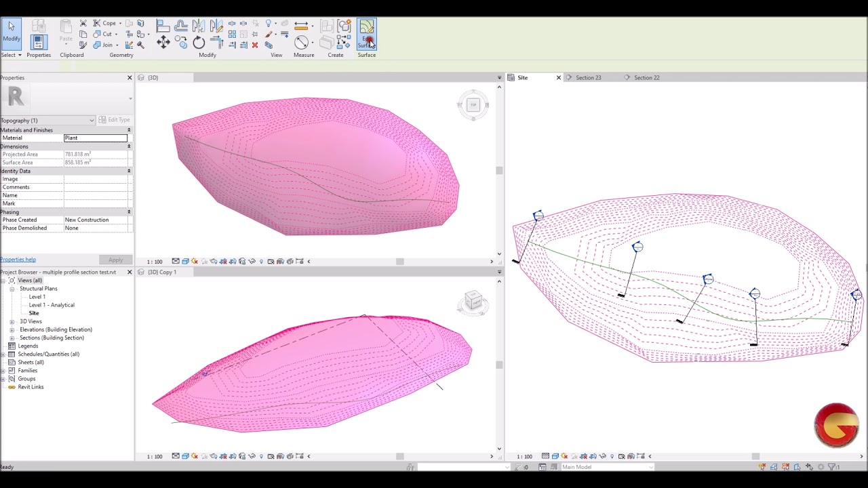
Task: Select the Trim/Extend to Corner tool
Action: pyautogui.click(x=216, y=43)
